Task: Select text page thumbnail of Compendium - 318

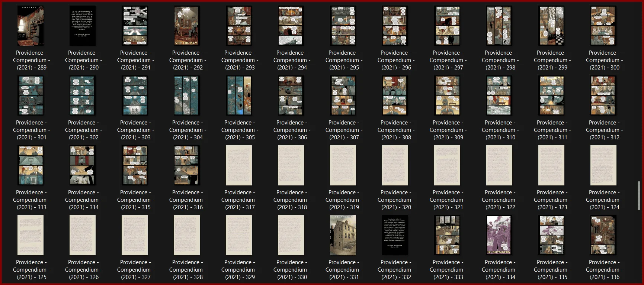Action: [x=291, y=165]
